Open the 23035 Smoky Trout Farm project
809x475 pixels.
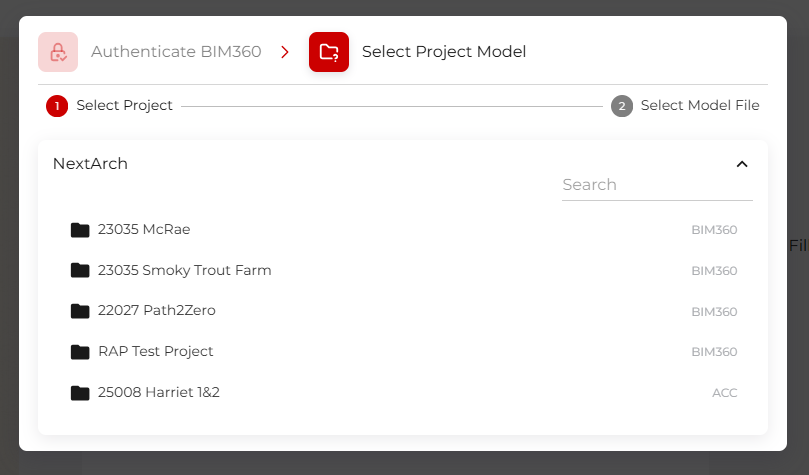(x=185, y=270)
